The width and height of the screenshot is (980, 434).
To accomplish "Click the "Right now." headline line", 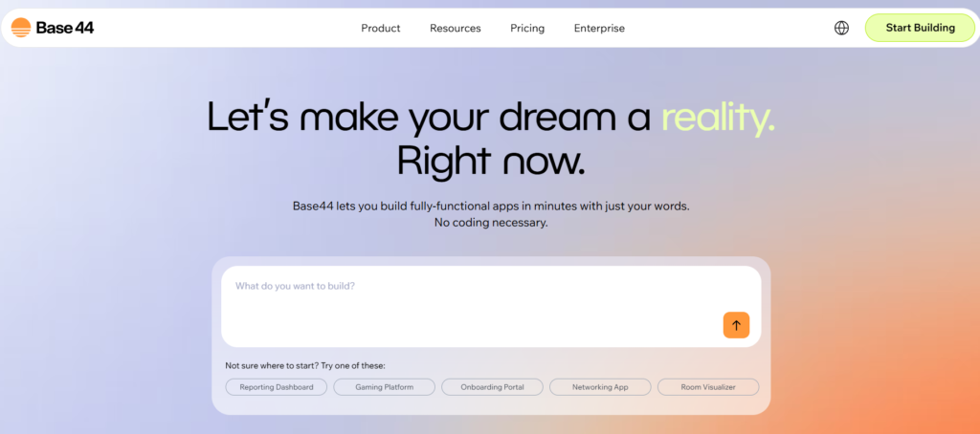I will pyautogui.click(x=490, y=160).
